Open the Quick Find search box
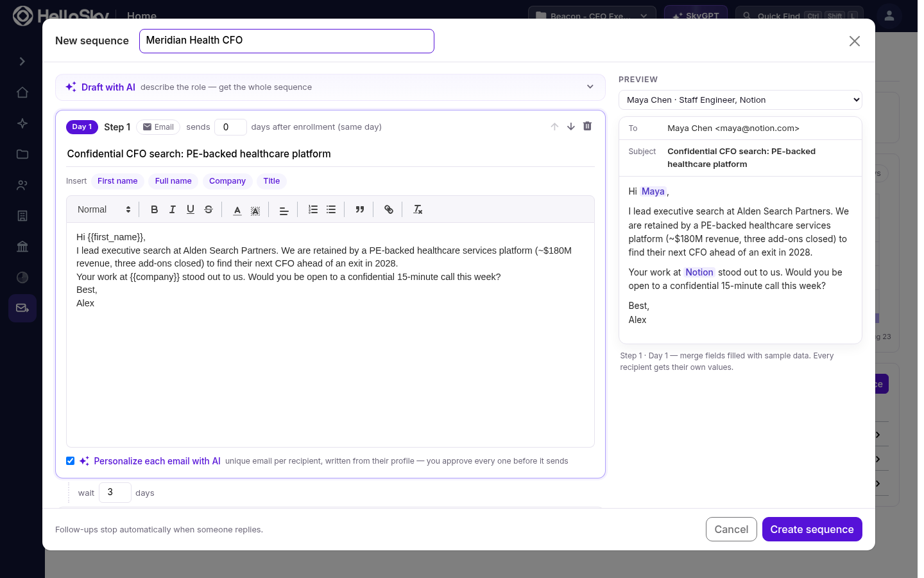This screenshot has height=578, width=924. 799,16
